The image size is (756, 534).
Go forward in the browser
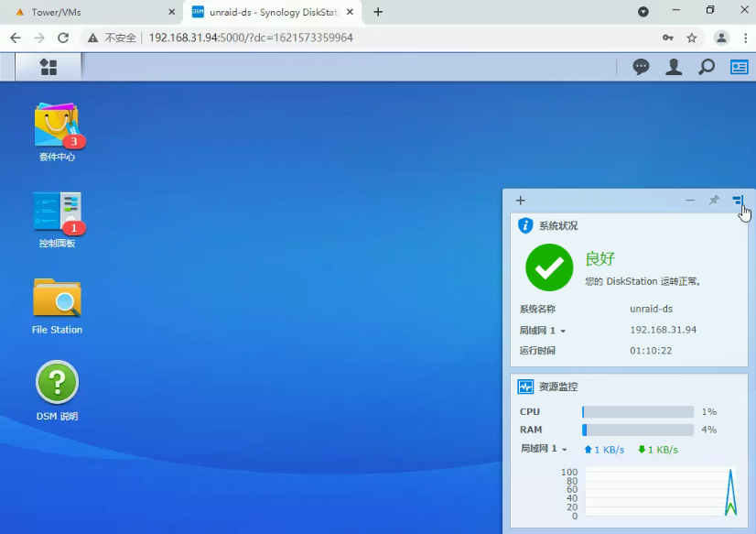pos(39,38)
